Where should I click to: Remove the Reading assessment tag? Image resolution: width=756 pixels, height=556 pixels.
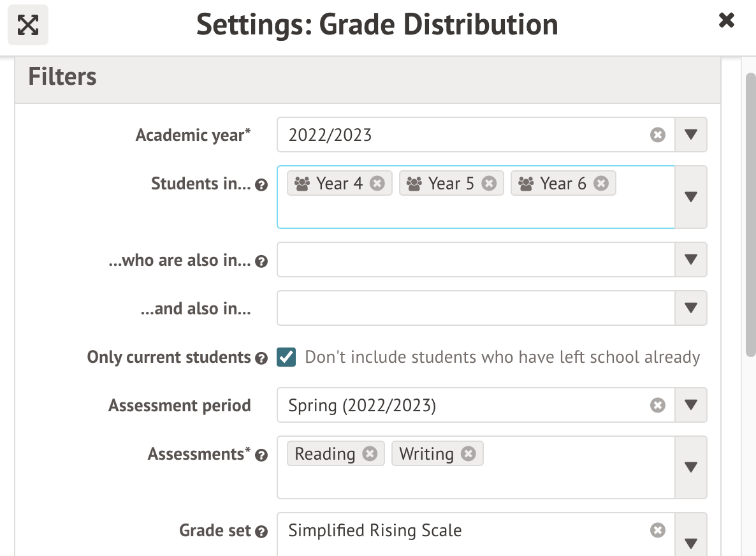click(370, 453)
